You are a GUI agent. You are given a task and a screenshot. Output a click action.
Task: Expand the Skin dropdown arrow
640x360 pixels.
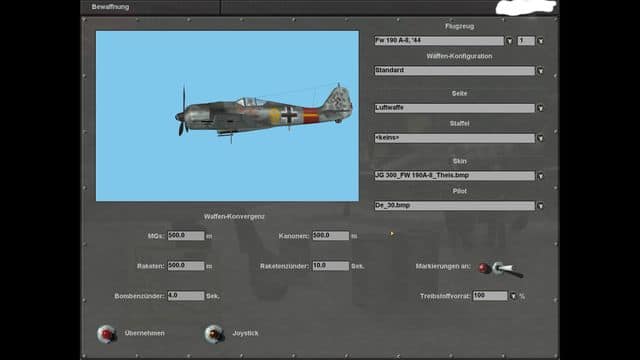click(540, 176)
